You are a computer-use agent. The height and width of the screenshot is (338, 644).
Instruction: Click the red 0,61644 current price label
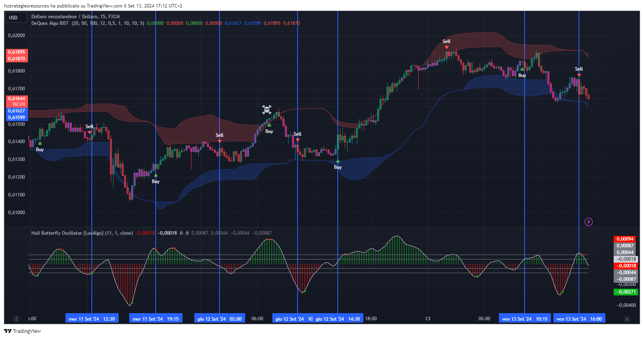[17, 99]
